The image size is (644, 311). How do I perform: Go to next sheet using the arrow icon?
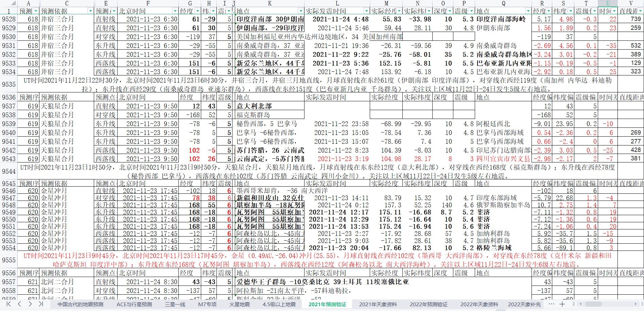coord(30,304)
